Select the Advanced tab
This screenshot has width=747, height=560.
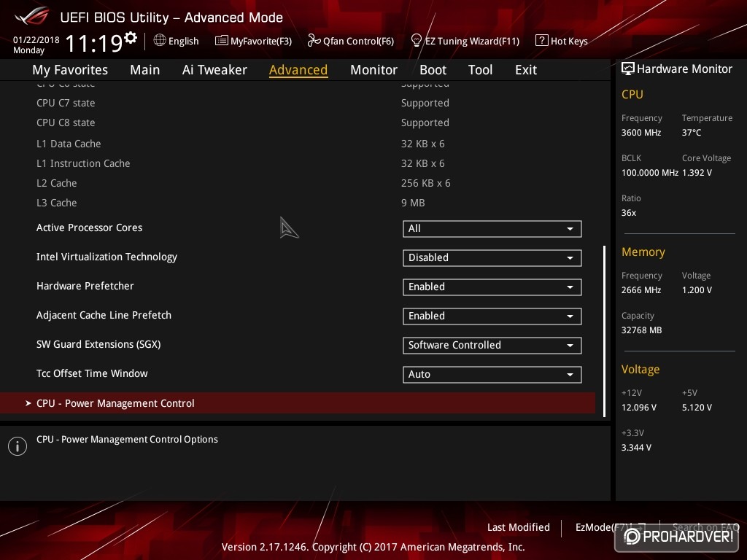(x=298, y=70)
